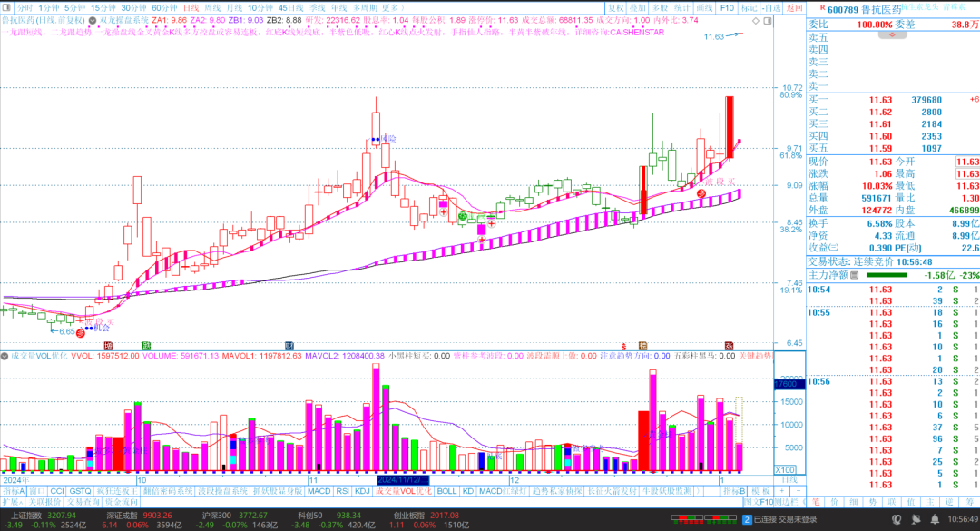
Task: Click the 叠加 overlay button
Action: click(x=638, y=8)
